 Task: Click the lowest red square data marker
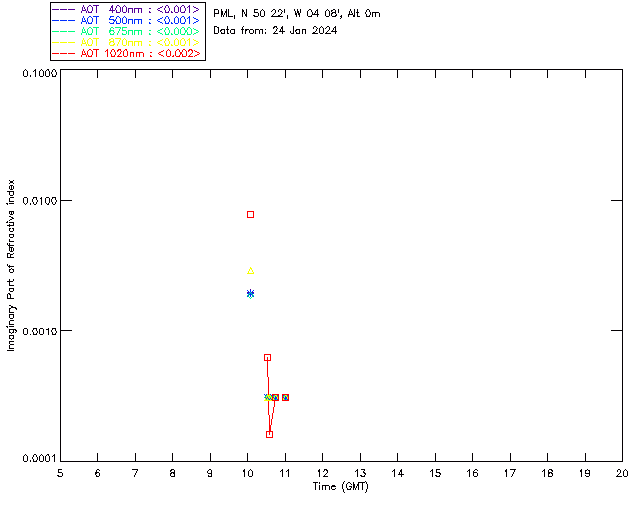269,434
